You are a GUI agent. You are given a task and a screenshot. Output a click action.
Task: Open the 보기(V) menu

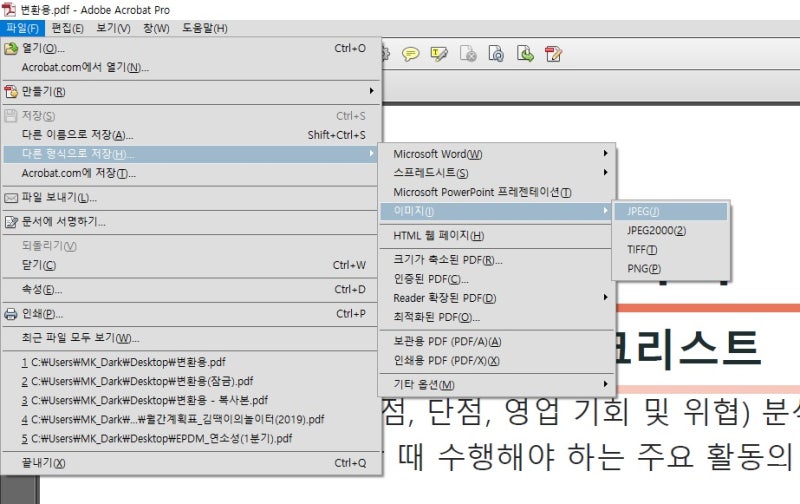(x=113, y=28)
